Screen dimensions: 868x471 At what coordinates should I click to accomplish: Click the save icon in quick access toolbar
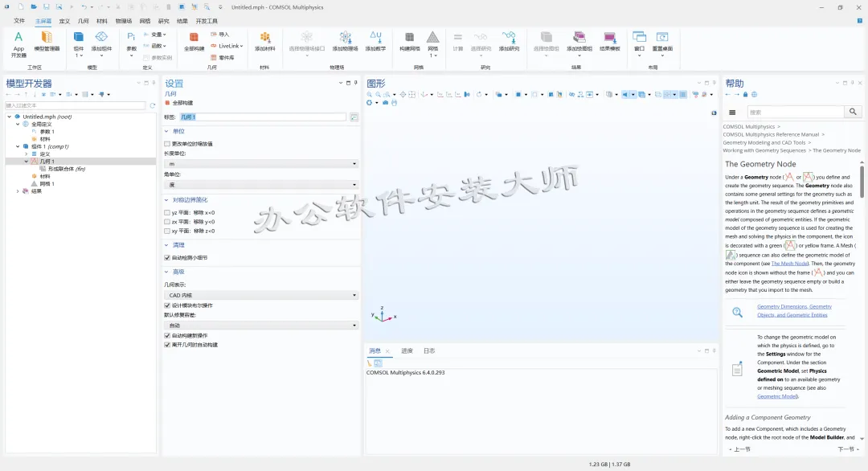coord(47,7)
